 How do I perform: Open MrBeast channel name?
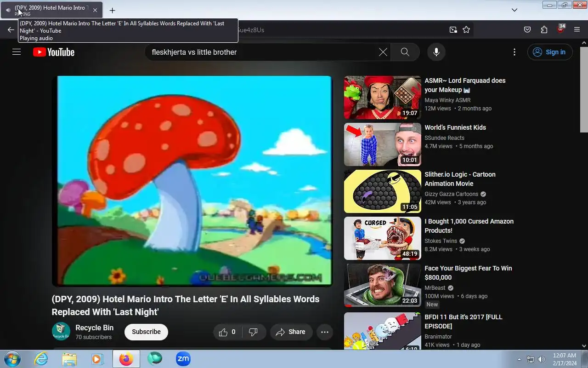pos(435,288)
